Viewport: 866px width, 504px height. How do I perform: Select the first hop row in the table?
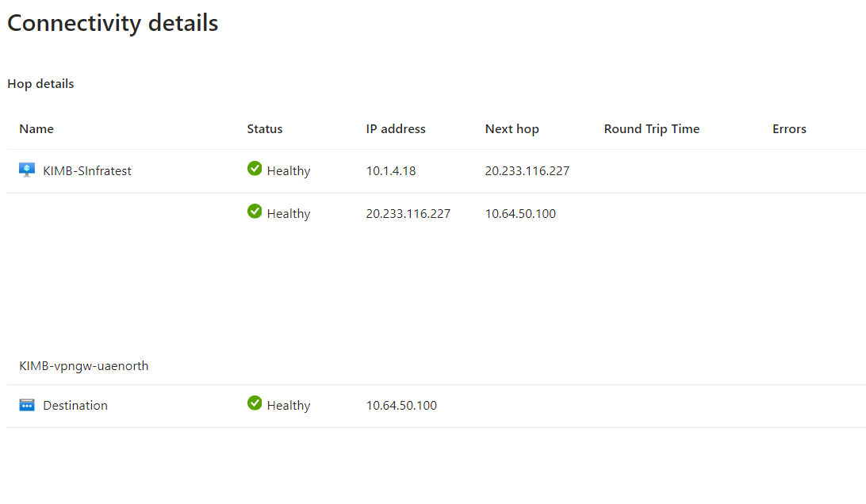click(x=433, y=170)
